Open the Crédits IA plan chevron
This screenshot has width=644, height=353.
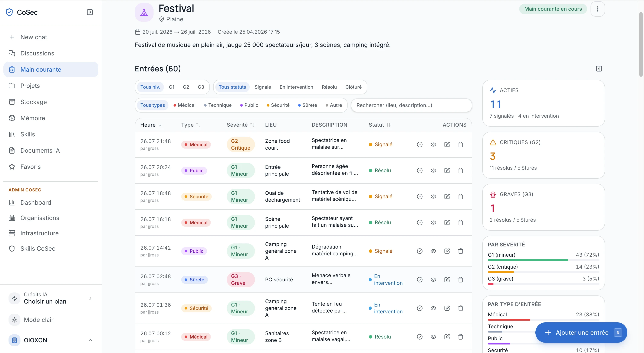coord(90,298)
